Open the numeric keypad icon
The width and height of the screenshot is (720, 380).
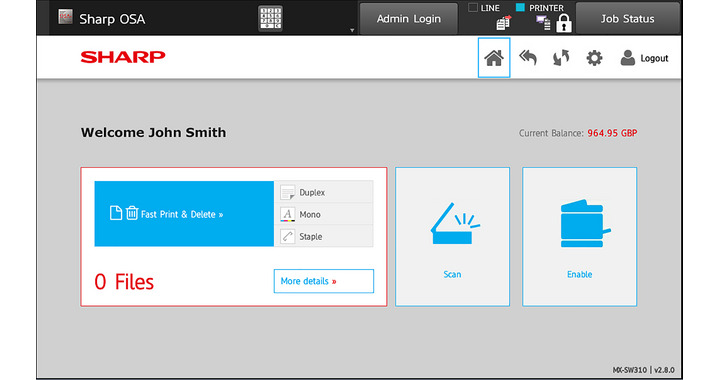[x=270, y=18]
